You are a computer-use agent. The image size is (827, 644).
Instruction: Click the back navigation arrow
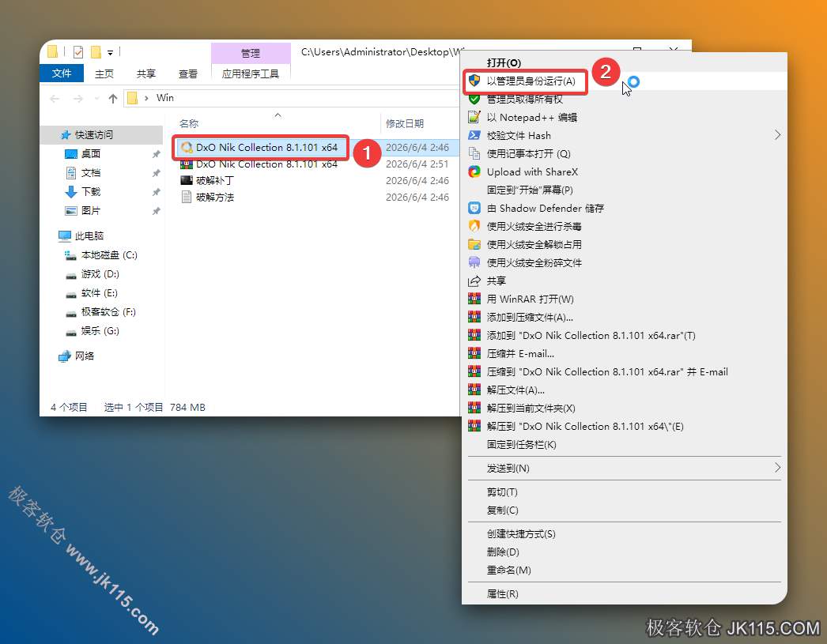55,99
